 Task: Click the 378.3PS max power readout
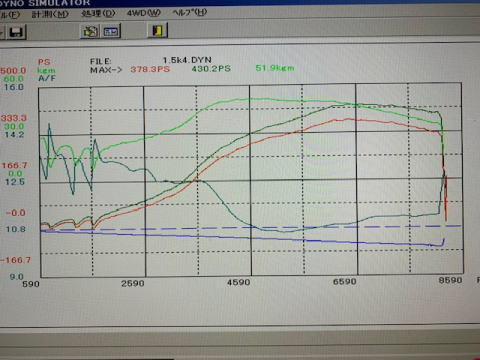pos(150,69)
